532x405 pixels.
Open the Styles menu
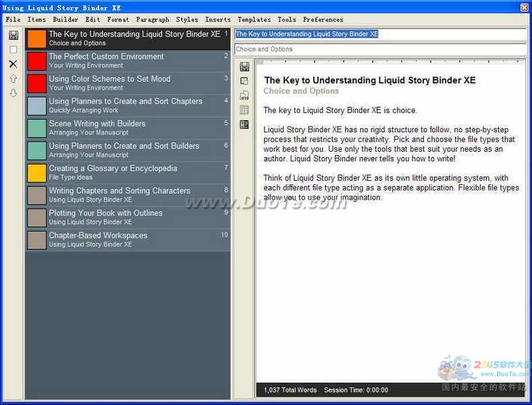click(x=187, y=20)
